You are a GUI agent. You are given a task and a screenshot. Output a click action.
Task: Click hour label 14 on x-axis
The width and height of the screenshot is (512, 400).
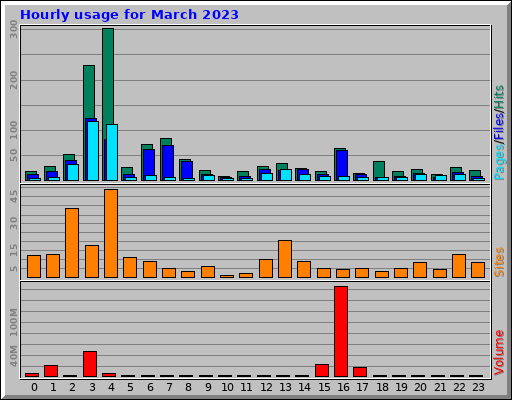[305, 387]
